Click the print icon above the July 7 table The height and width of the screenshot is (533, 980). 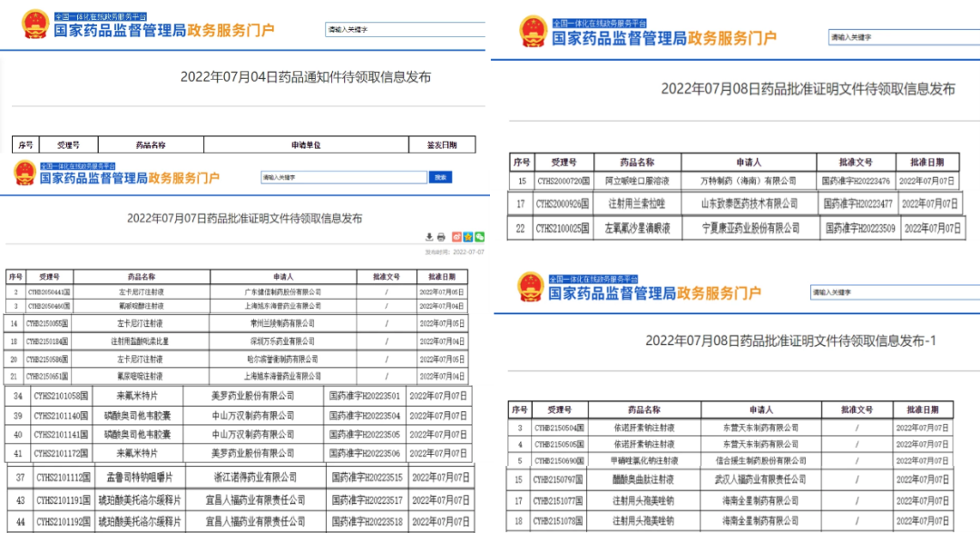441,237
